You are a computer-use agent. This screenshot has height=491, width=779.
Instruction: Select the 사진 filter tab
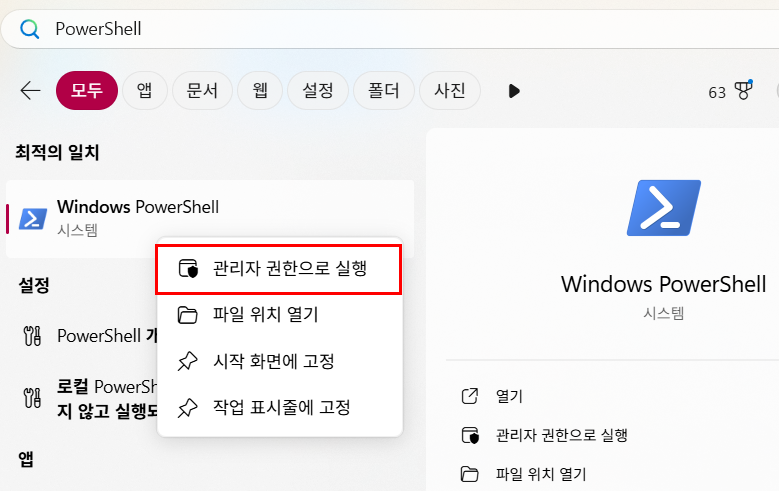coord(450,90)
